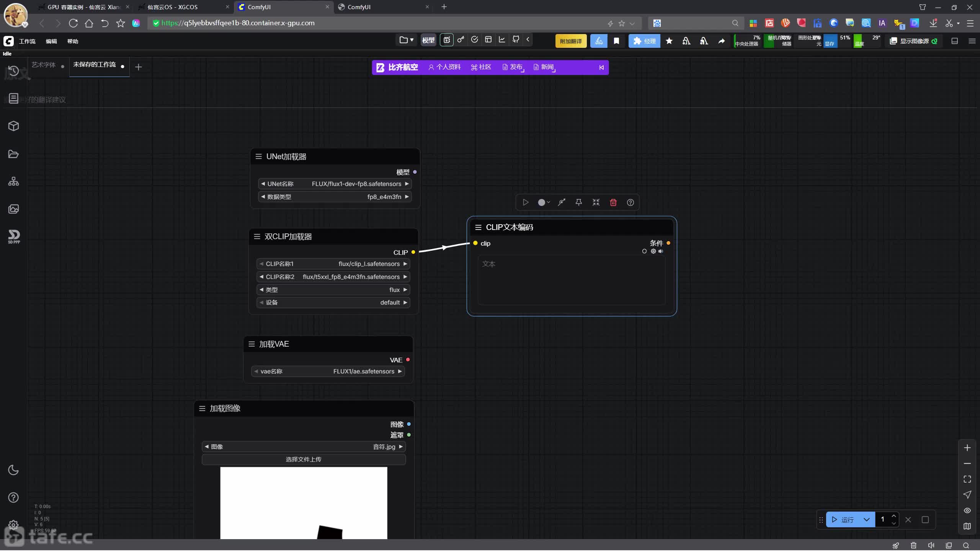Open the vae名称 selector
The width and height of the screenshot is (980, 551).
tap(328, 372)
